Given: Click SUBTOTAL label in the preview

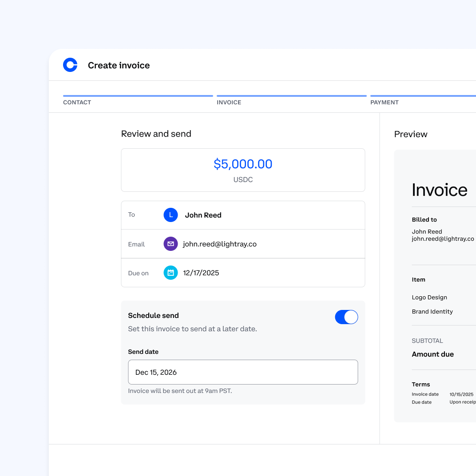Looking at the screenshot, I should 427,341.
